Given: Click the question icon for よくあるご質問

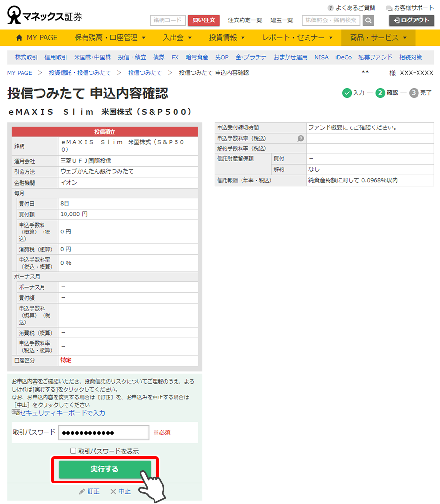Looking at the screenshot, I should pyautogui.click(x=330, y=8).
